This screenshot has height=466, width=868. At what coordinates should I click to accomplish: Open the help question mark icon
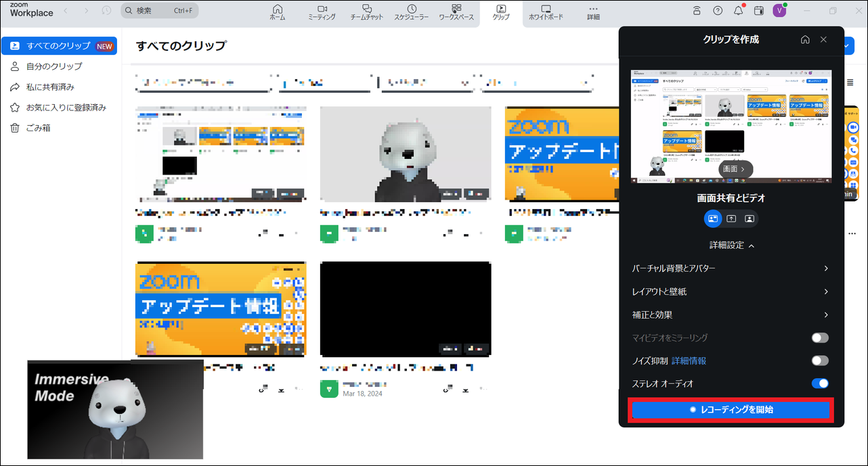[x=718, y=11]
